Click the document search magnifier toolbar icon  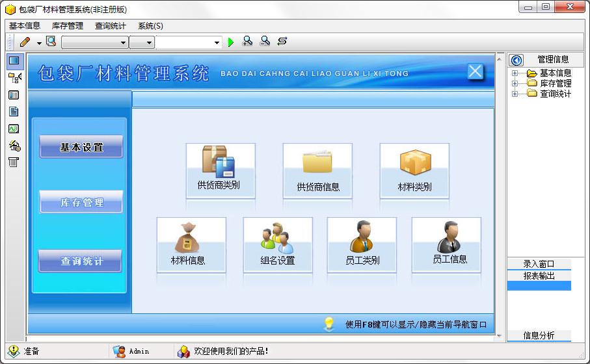(51, 41)
